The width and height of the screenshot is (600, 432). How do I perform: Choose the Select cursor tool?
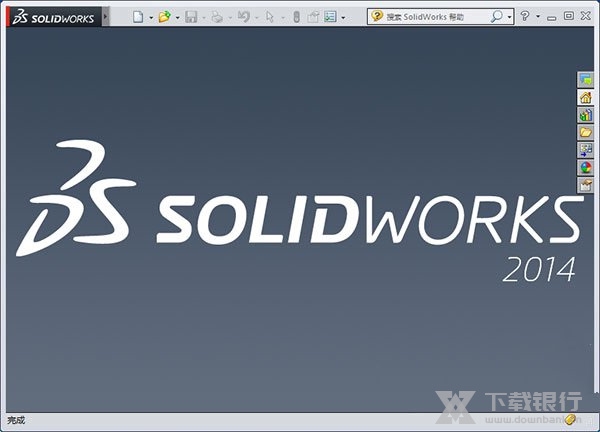[x=270, y=17]
